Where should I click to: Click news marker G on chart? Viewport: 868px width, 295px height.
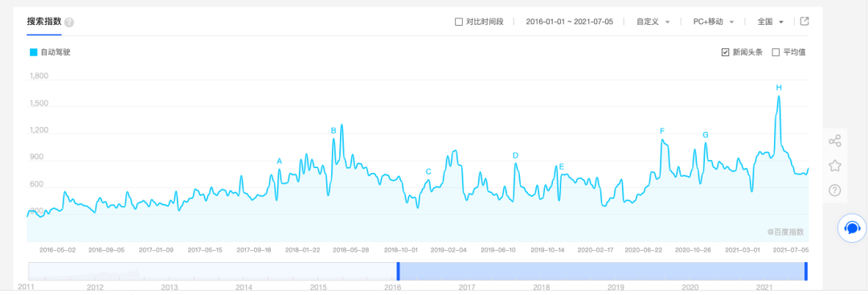click(706, 134)
